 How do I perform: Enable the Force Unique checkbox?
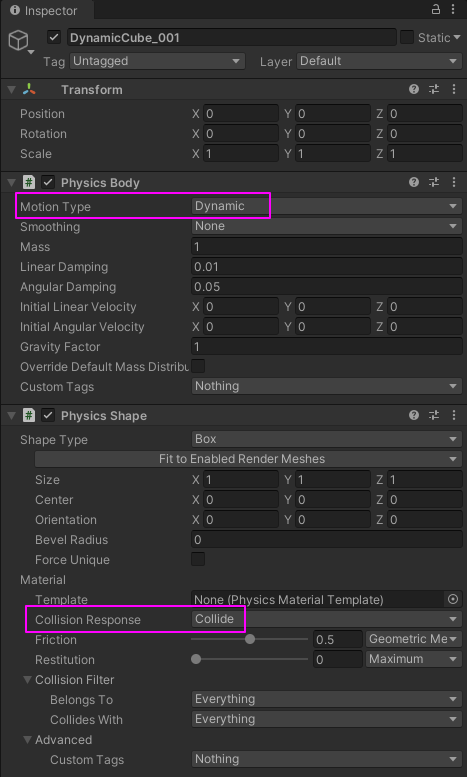(x=198, y=559)
